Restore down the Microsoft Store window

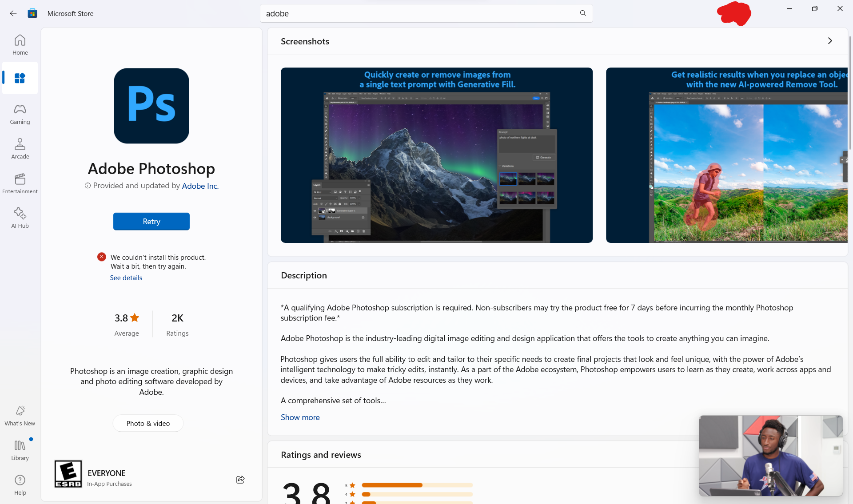coord(814,8)
